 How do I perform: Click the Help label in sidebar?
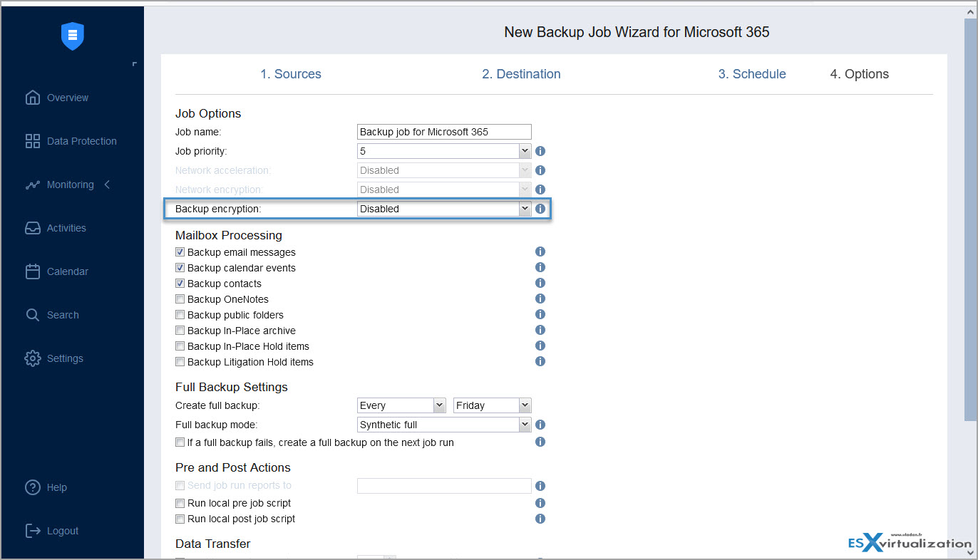point(57,487)
